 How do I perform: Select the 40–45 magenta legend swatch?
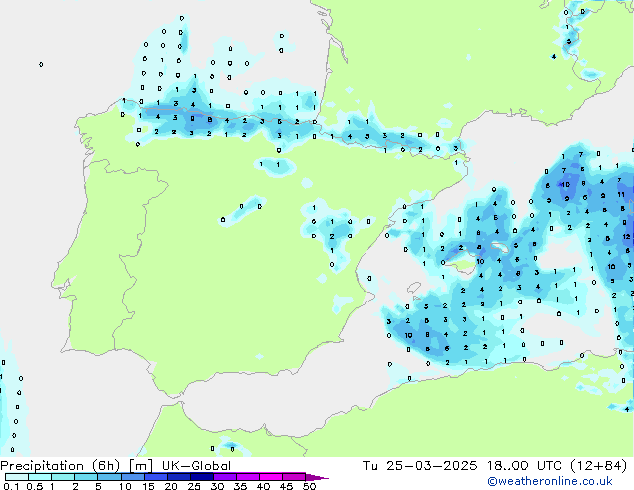pyautogui.click(x=271, y=477)
